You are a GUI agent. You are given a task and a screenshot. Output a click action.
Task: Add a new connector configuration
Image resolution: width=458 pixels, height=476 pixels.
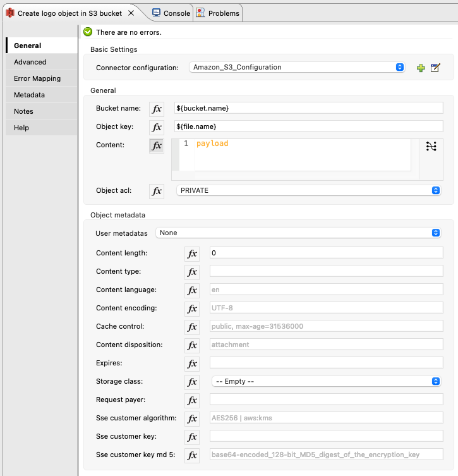[421, 68]
